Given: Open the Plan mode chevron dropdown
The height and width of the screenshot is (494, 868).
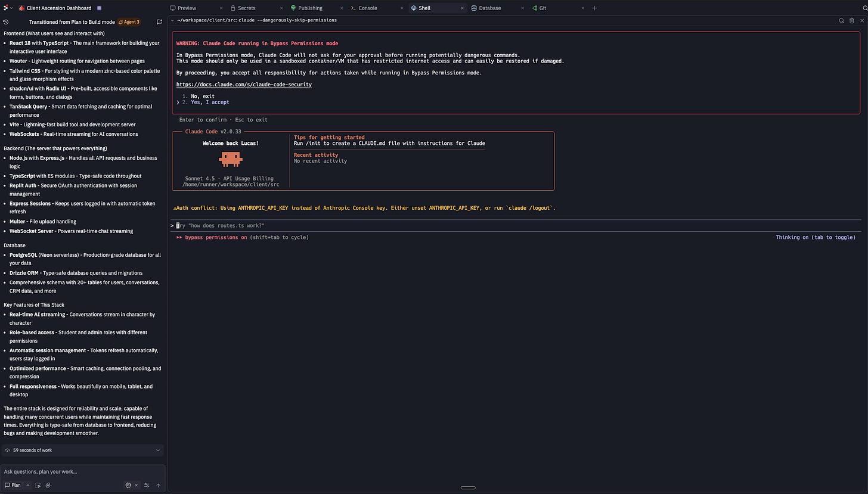Looking at the screenshot, I should [27, 485].
